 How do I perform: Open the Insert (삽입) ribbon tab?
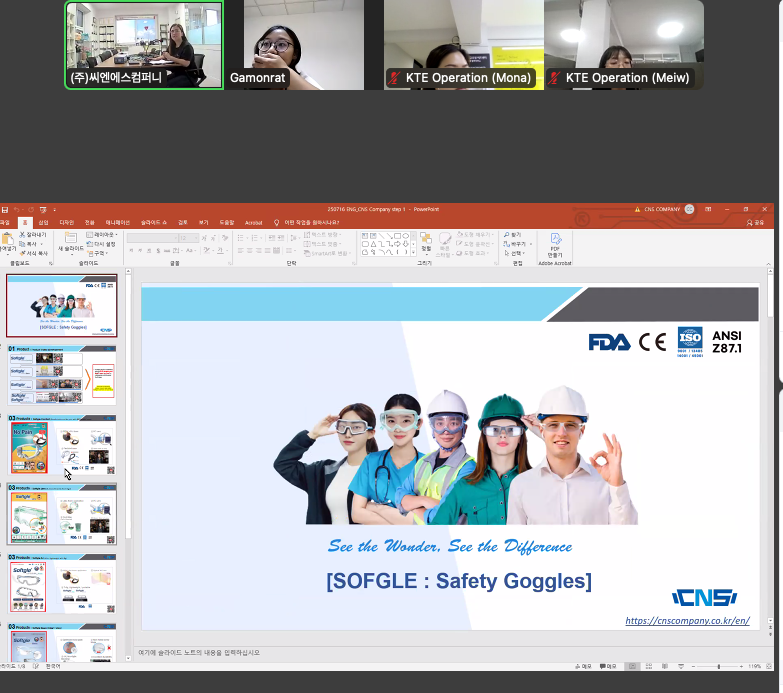(x=43, y=222)
